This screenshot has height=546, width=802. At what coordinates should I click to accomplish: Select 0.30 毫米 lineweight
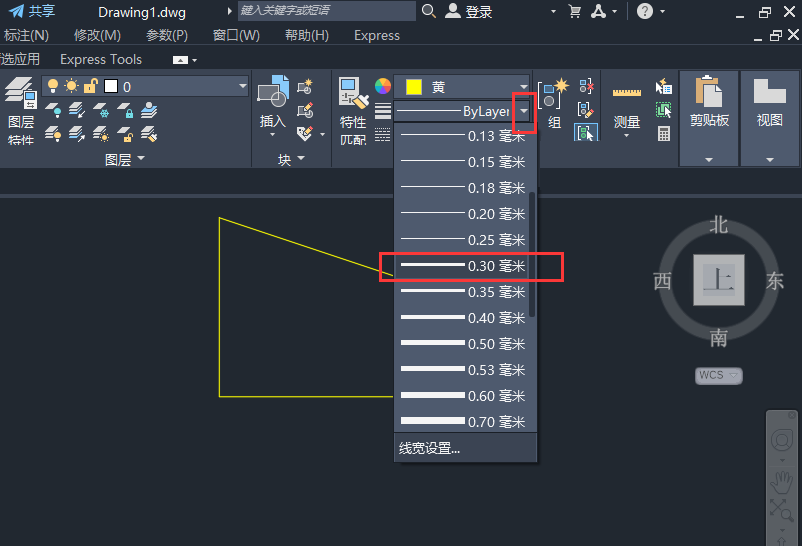465,266
